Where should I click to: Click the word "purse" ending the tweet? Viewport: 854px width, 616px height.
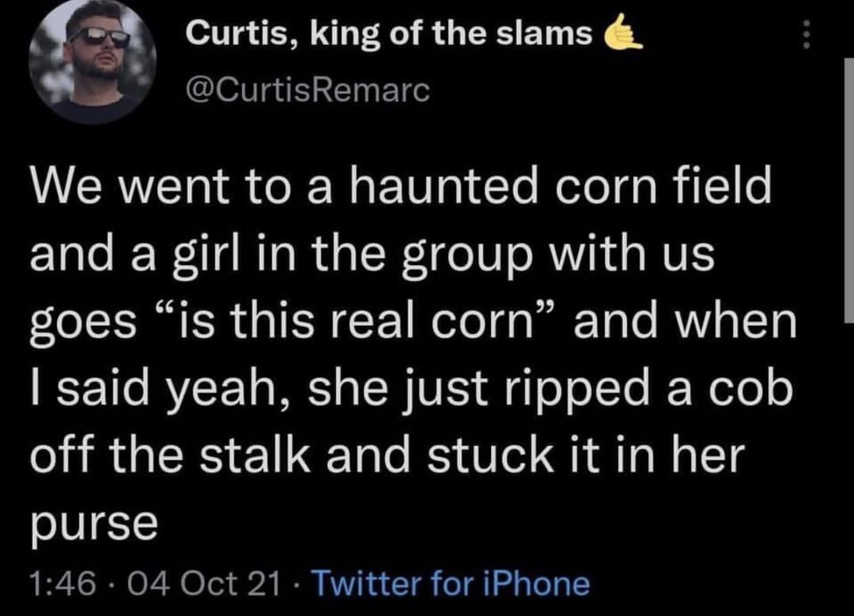tap(93, 522)
